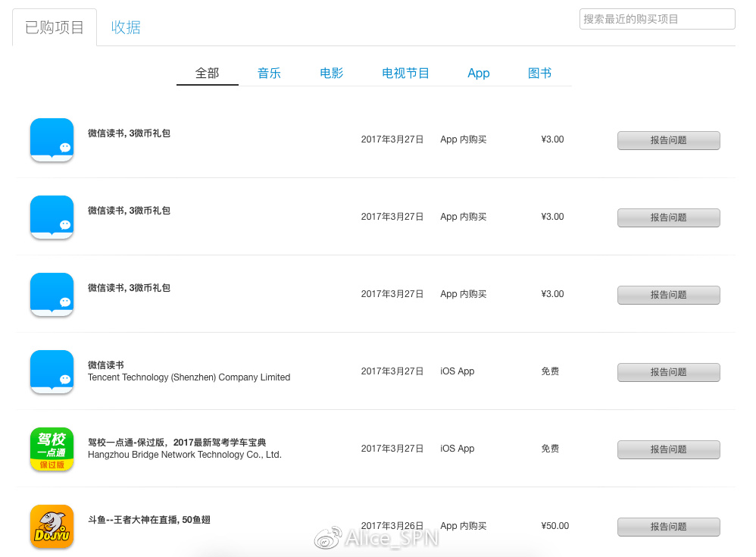Report a problem for the first 微信读书 purchase
Image resolution: width=756 pixels, height=557 pixels.
[x=668, y=140]
